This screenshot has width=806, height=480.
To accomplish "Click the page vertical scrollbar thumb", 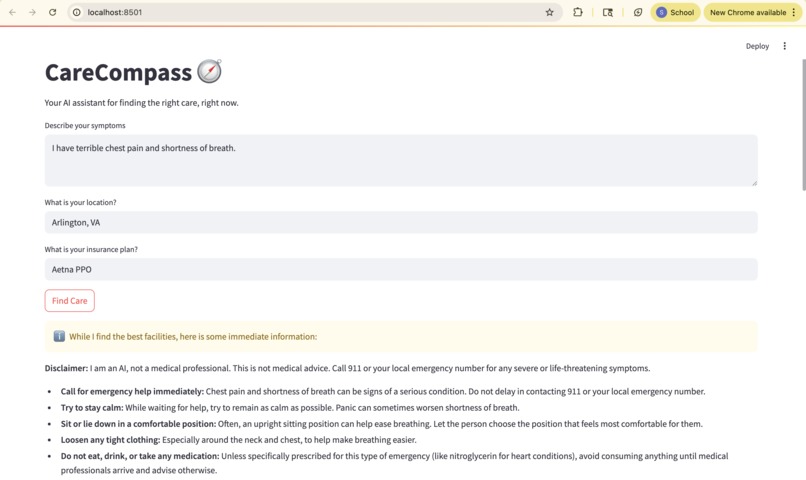I will [803, 124].
